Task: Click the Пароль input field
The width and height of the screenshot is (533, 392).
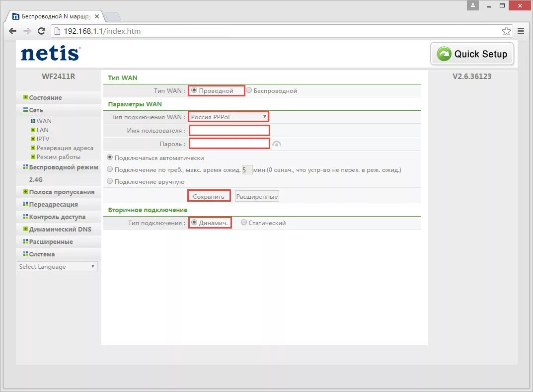Action: 229,144
